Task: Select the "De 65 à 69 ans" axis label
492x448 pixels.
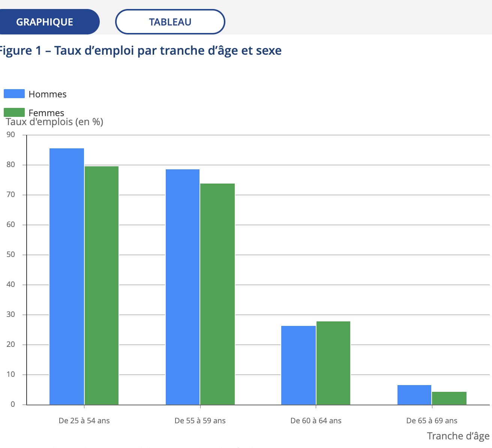Action: 432,421
